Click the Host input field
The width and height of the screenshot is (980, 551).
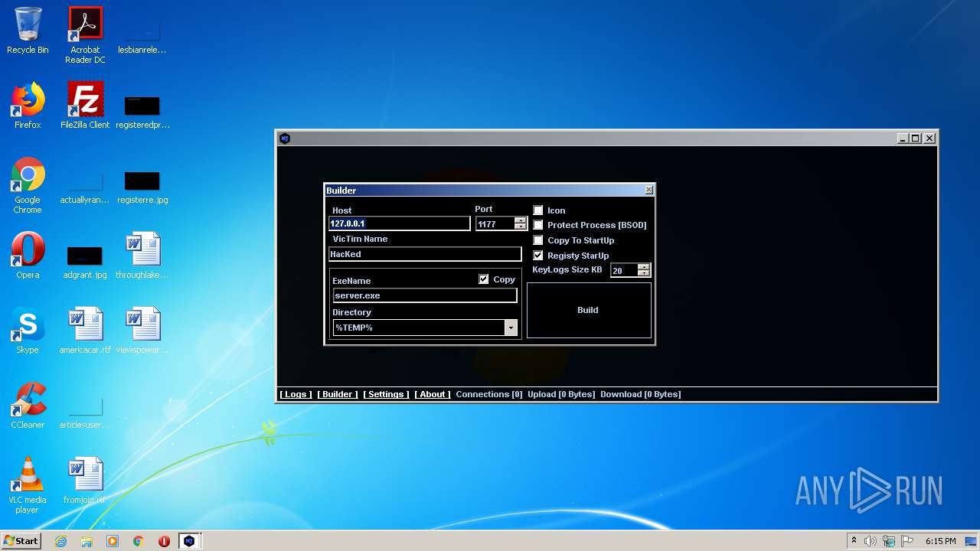point(400,223)
